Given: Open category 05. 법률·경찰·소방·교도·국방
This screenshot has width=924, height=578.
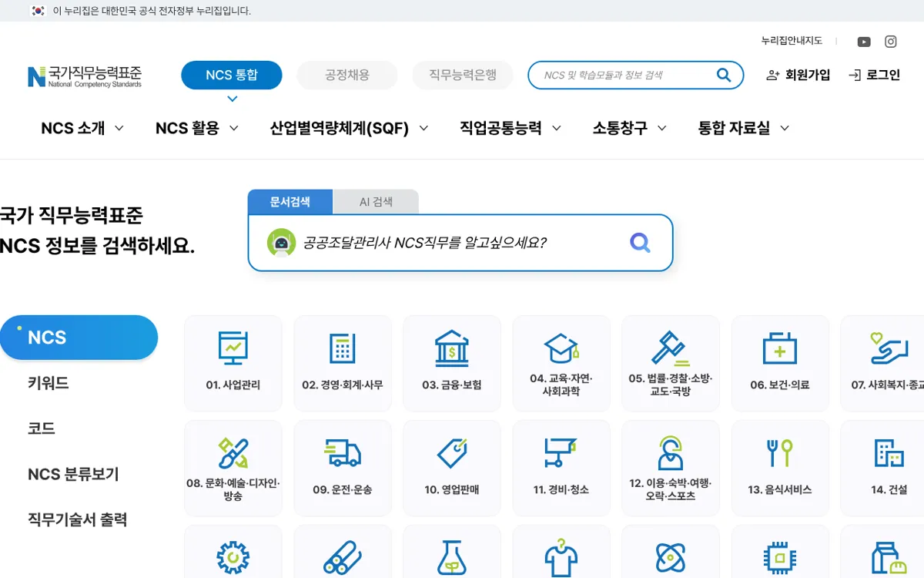Looking at the screenshot, I should [671, 363].
